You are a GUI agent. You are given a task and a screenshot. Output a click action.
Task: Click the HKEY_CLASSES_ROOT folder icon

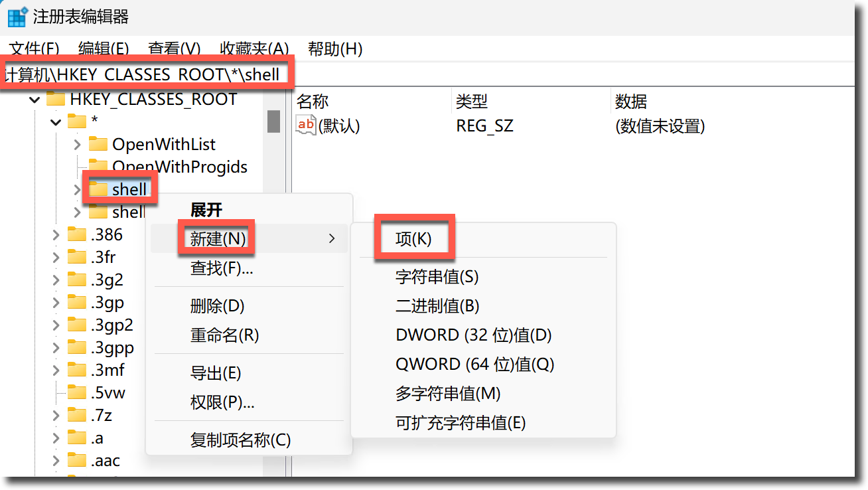click(56, 99)
